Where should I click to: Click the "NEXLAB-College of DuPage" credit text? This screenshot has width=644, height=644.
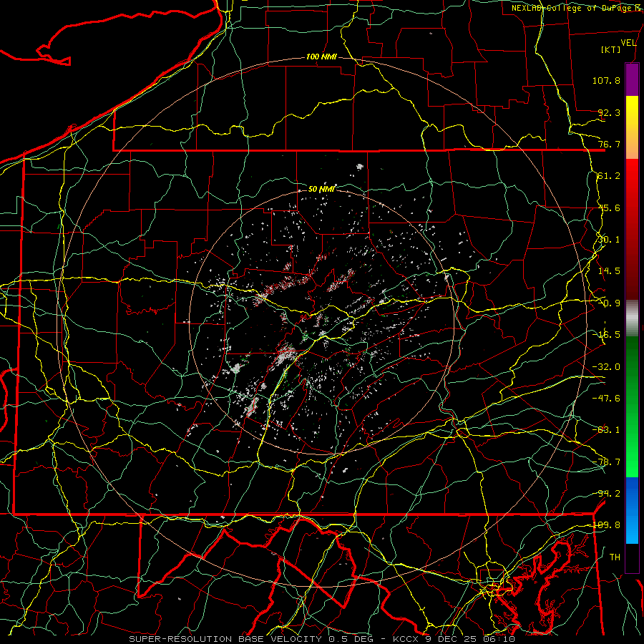[573, 8]
